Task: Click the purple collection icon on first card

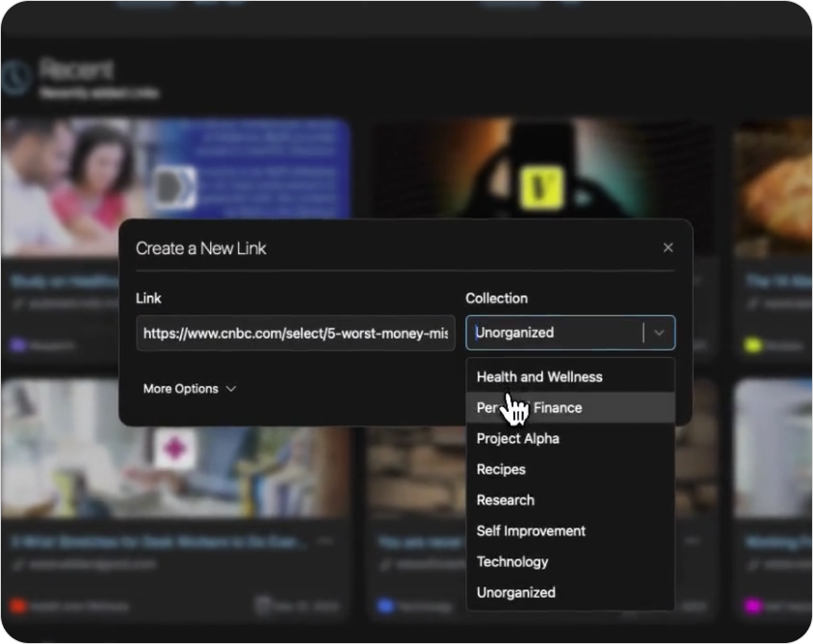Action: coord(17,344)
